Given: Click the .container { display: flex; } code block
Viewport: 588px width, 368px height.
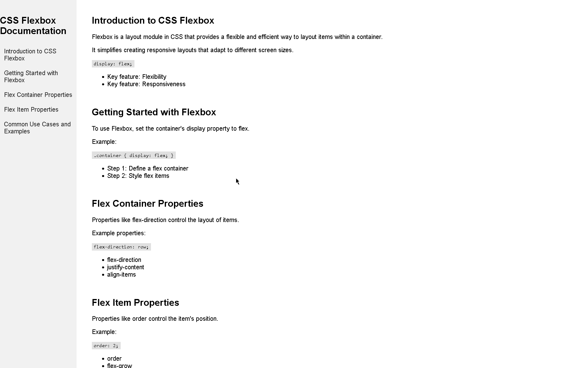Looking at the screenshot, I should coord(133,155).
